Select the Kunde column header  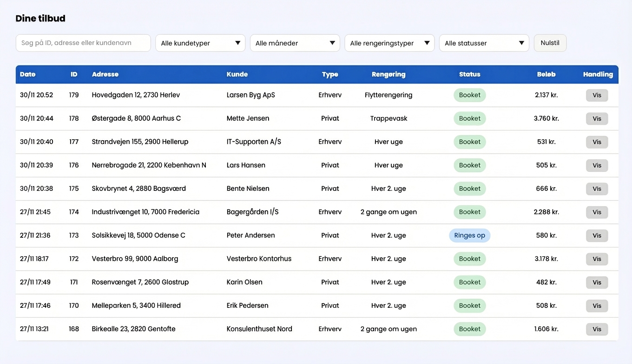pyautogui.click(x=237, y=74)
